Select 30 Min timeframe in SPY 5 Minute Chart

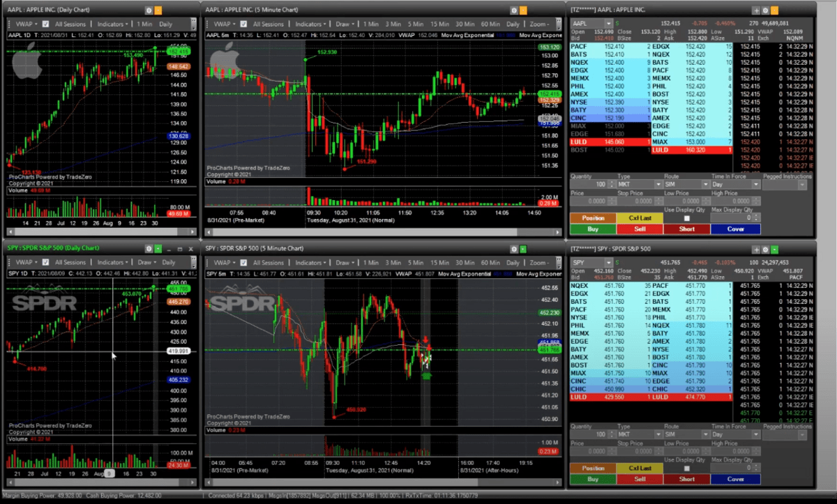465,262
